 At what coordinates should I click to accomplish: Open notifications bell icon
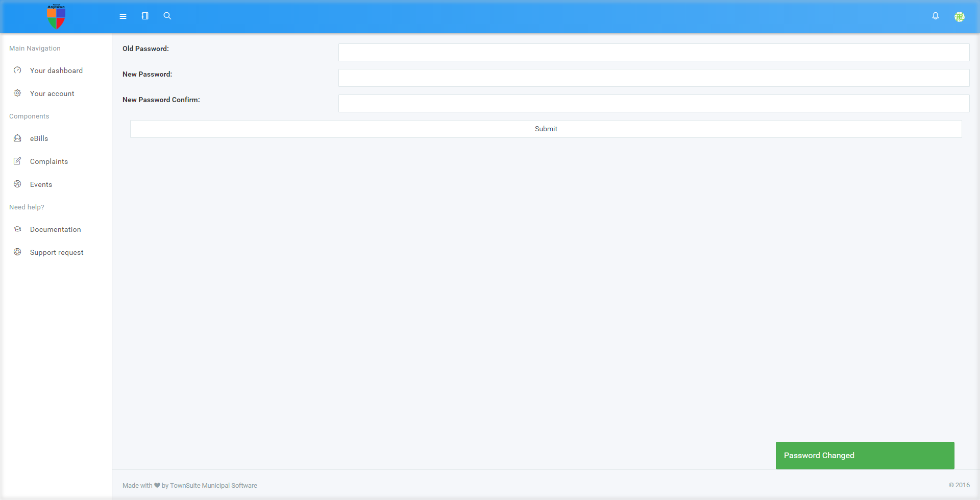click(936, 16)
